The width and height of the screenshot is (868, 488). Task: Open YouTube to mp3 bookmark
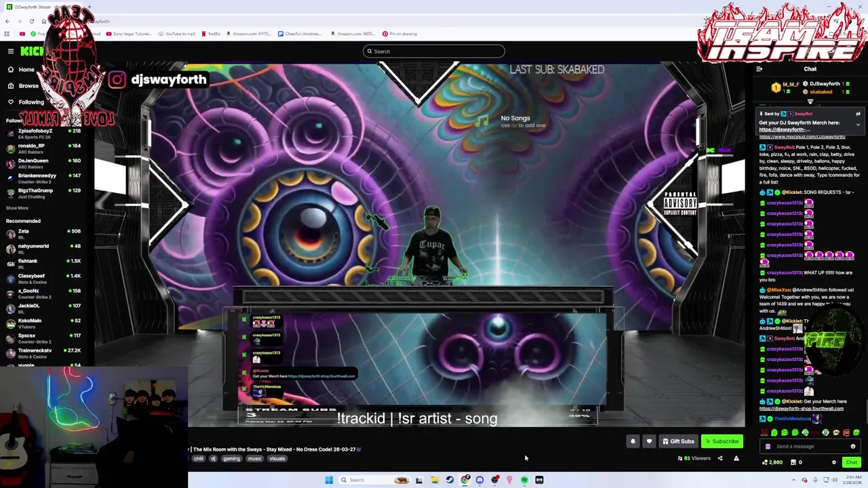pos(177,34)
